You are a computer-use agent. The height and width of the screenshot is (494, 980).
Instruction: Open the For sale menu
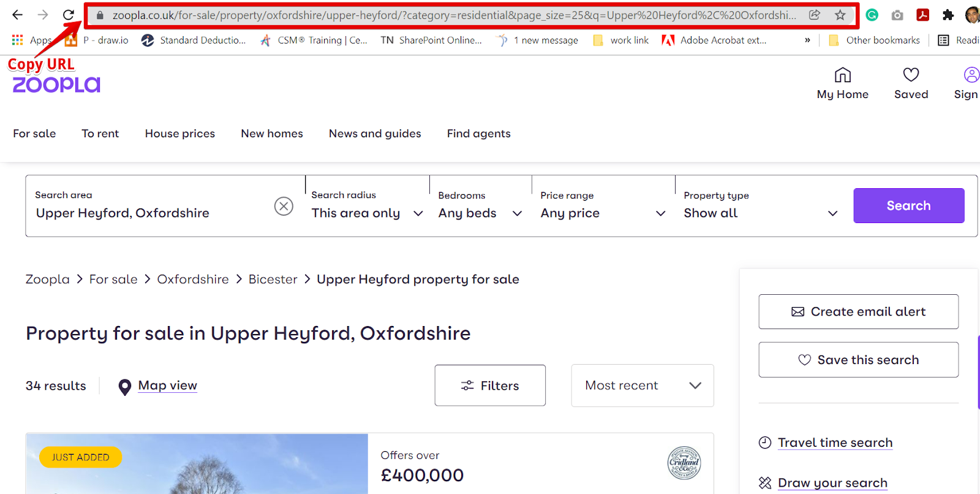(34, 134)
